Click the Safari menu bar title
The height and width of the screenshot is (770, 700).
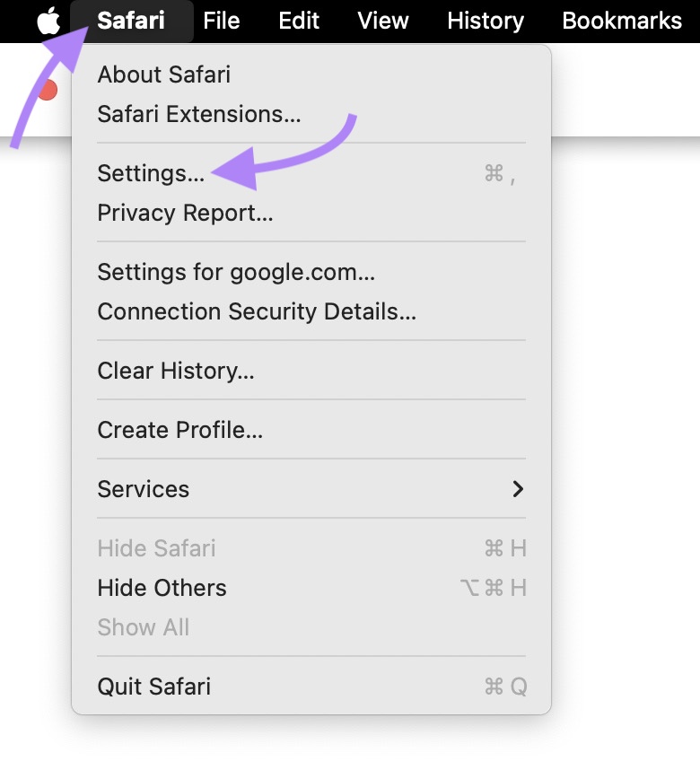(x=131, y=20)
